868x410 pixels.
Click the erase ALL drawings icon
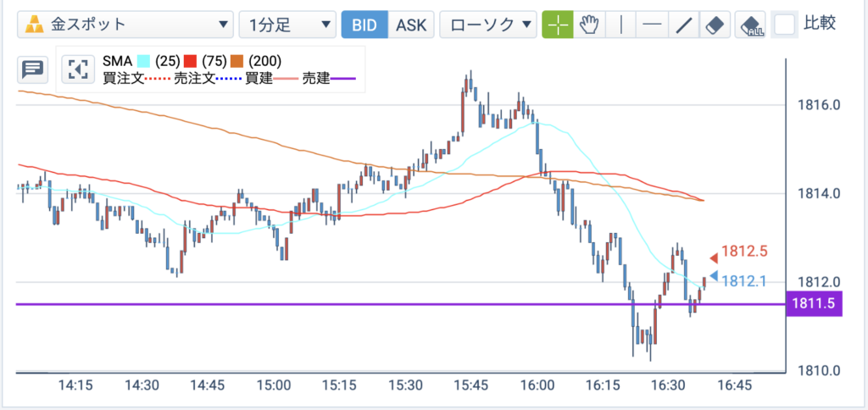750,25
